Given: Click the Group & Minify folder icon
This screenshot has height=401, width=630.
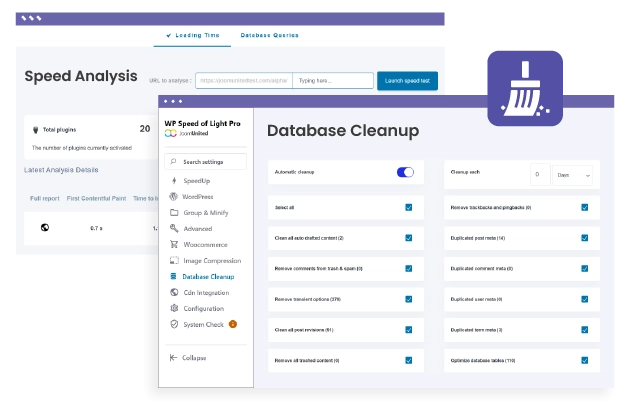Looking at the screenshot, I should click(174, 213).
